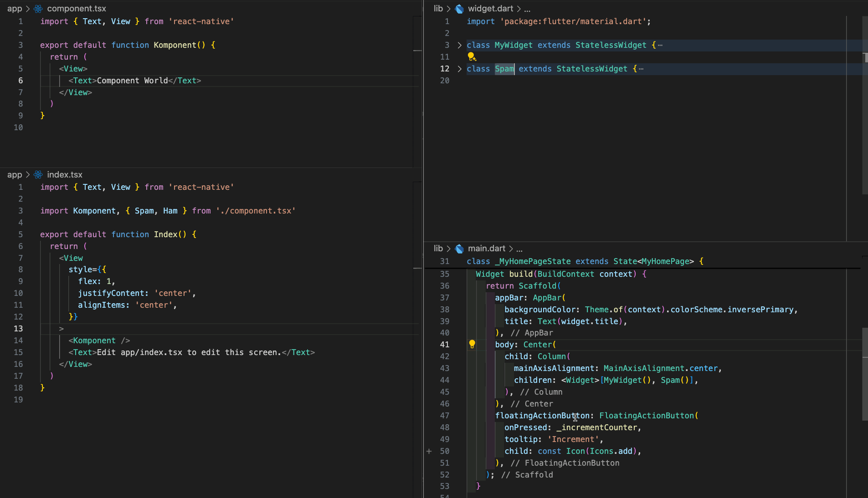Click the flutter/material.dart import string
Image resolution: width=868 pixels, height=498 pixels.
[x=573, y=21]
